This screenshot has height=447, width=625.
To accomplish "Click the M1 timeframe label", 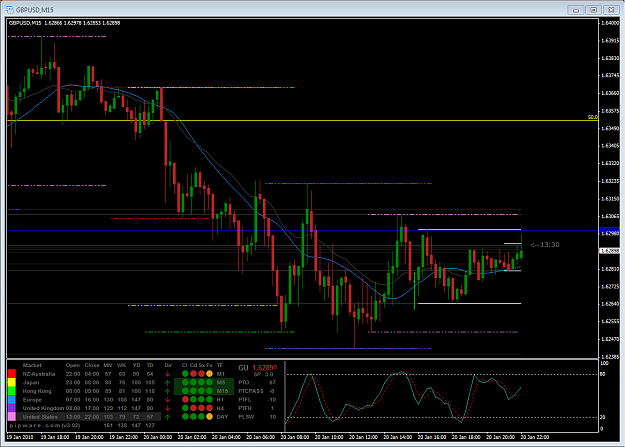I will [220, 374].
